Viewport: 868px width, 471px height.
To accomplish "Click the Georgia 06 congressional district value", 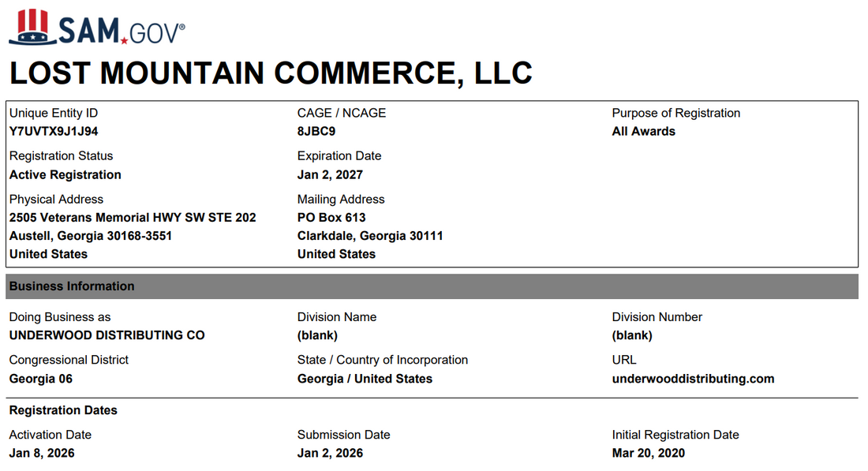I will click(x=41, y=379).
